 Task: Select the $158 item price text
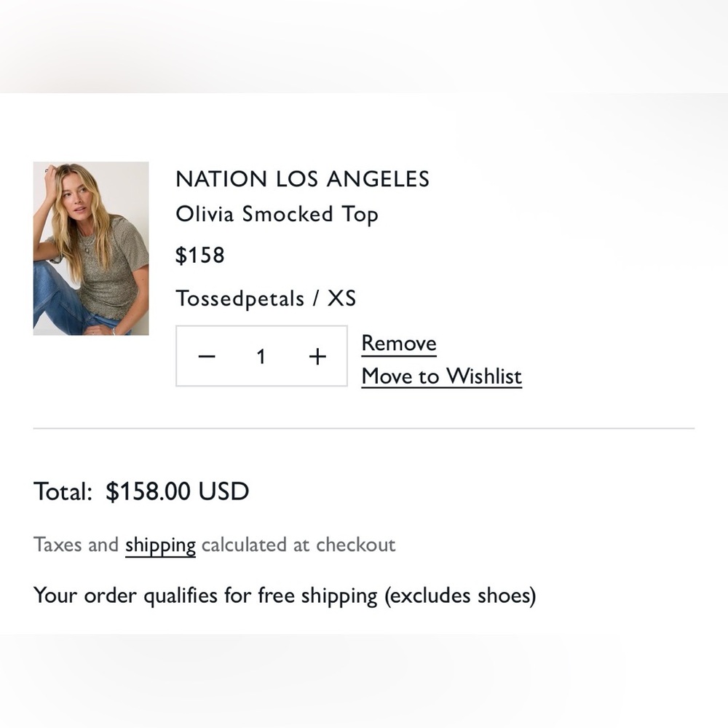tap(200, 255)
